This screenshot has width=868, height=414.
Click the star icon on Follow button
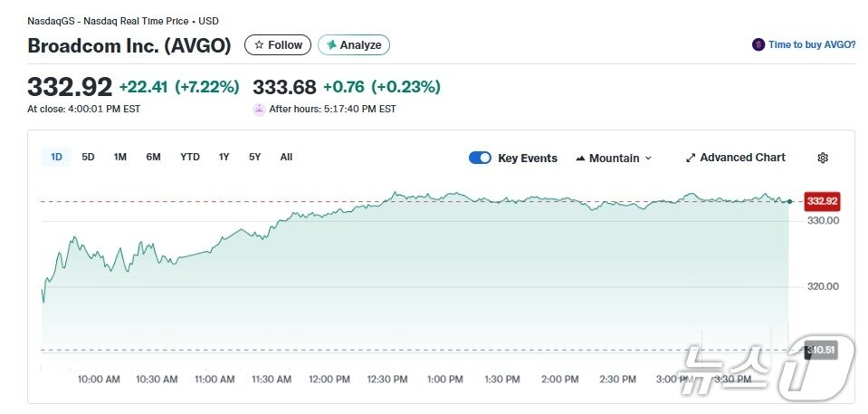(259, 45)
